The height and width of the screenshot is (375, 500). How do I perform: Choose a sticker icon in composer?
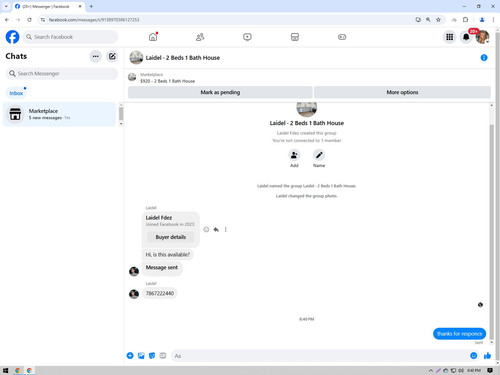coord(152,356)
